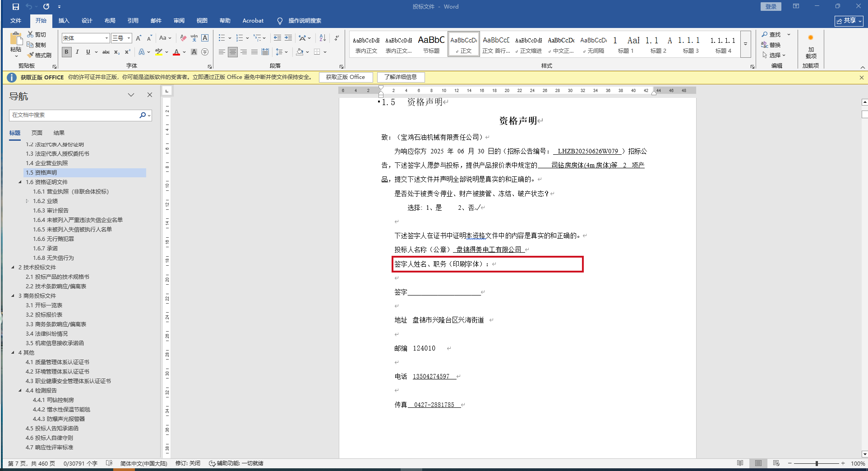Toggle strikethrough (abc) formatting

[x=106, y=52]
